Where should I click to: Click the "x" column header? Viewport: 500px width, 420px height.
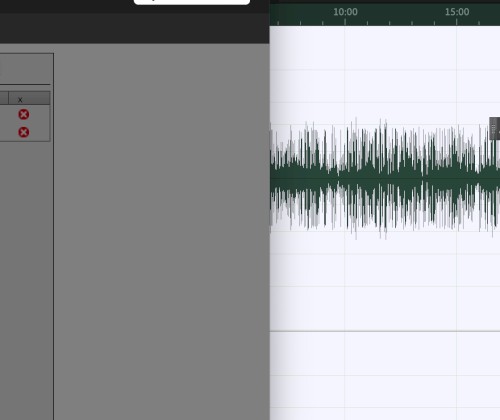[29, 98]
